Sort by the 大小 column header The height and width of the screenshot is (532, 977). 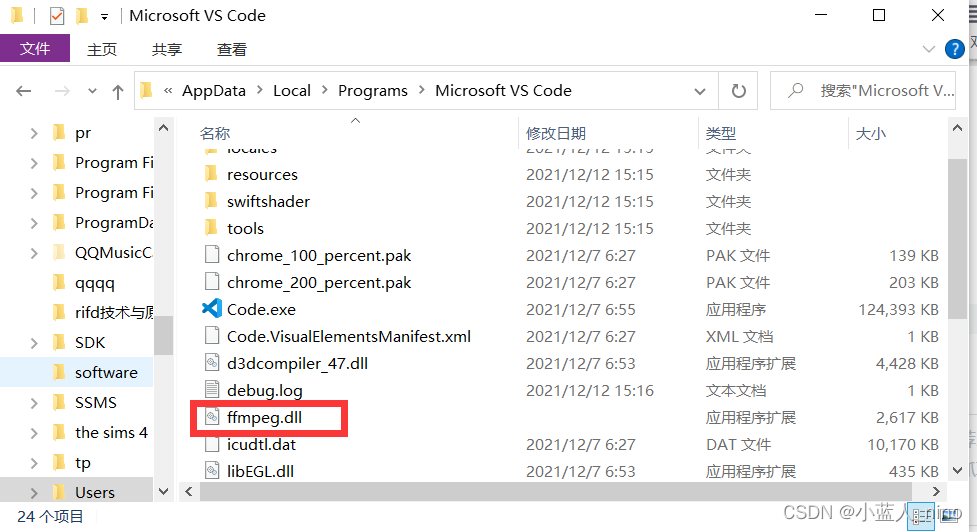[870, 133]
